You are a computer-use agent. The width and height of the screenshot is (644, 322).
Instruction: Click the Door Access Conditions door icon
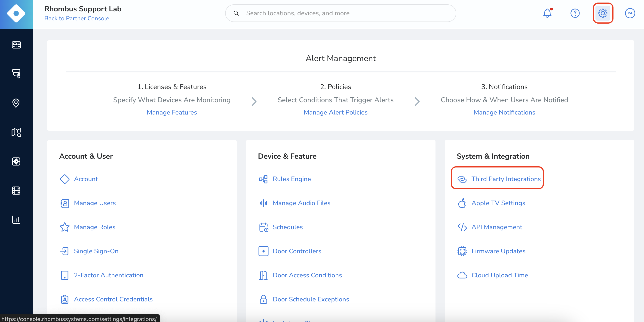(x=263, y=275)
